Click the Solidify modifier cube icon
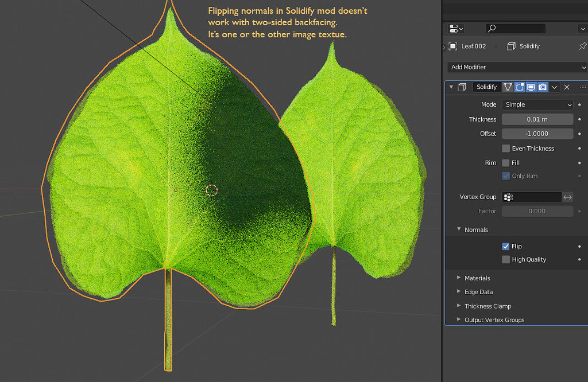The height and width of the screenshot is (382, 588). pos(463,87)
